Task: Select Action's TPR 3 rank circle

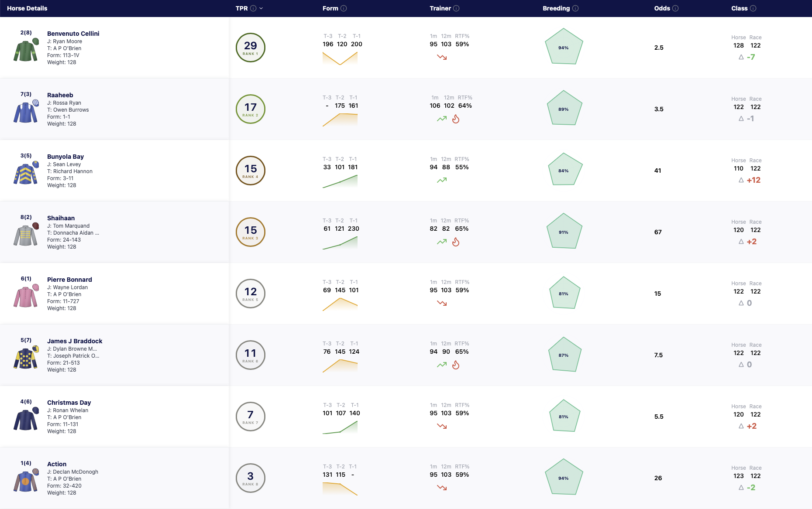Action: tap(251, 478)
